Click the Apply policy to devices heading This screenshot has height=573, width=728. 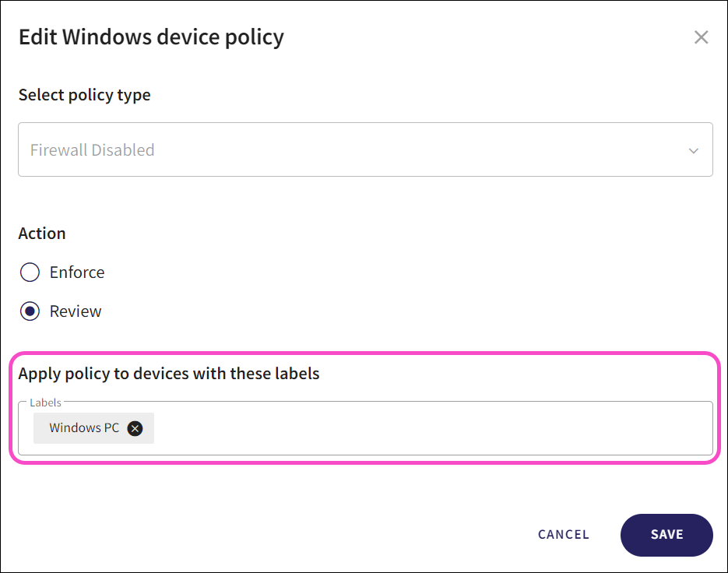[169, 374]
